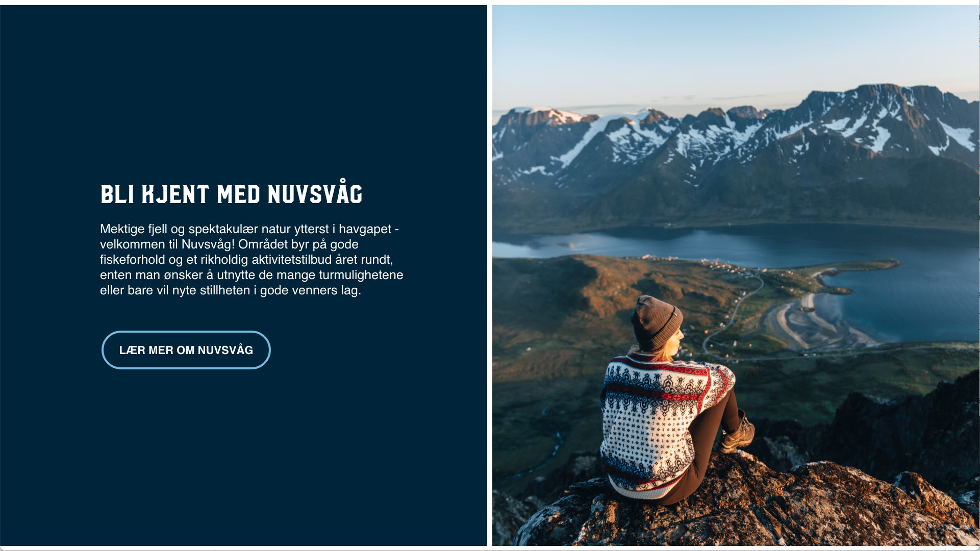This screenshot has width=980, height=551.
Task: Click the hiker's brown beanie hat
Action: pos(655,322)
